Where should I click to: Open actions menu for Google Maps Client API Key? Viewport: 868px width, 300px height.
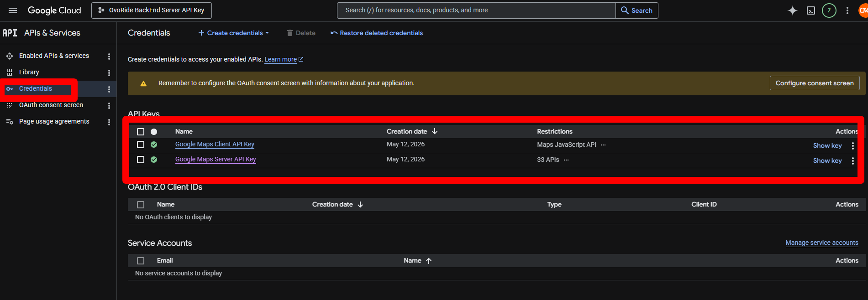coord(852,146)
